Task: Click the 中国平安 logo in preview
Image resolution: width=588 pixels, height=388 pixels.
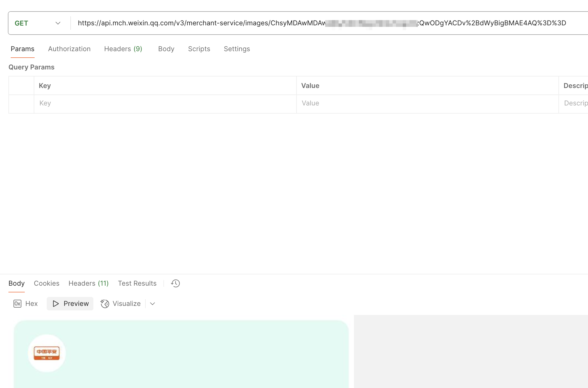Action: pos(47,353)
